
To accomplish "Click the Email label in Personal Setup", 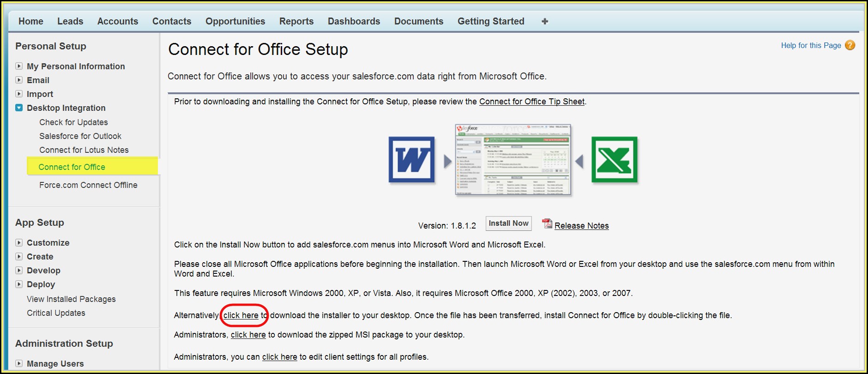I will click(x=38, y=80).
